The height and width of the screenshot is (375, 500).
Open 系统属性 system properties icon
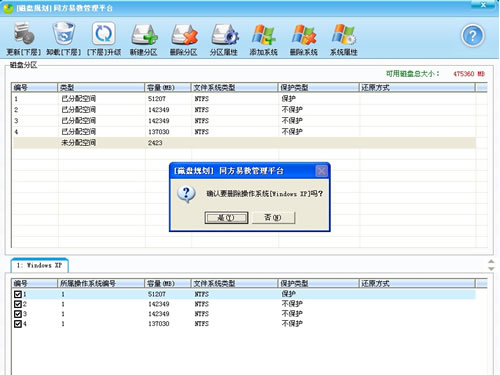click(x=344, y=34)
